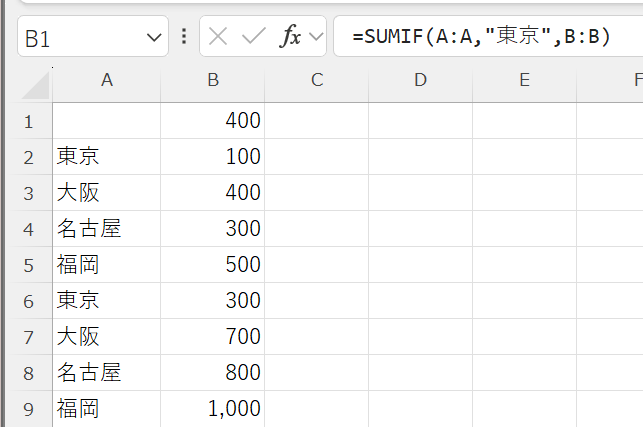Click cell B9 with value 1,000
643x427 pixels.
tap(212, 409)
